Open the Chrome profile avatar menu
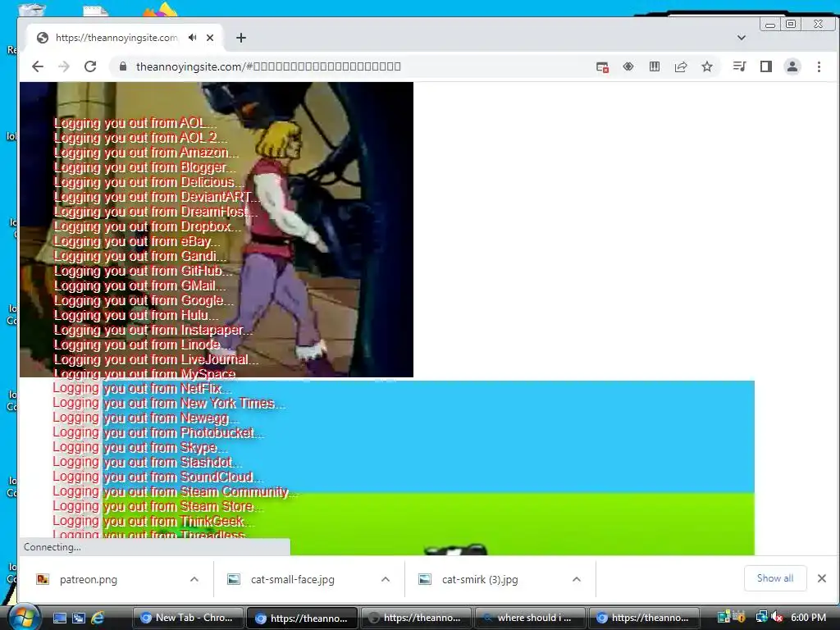Screen dimensions: 840x630 (792, 66)
